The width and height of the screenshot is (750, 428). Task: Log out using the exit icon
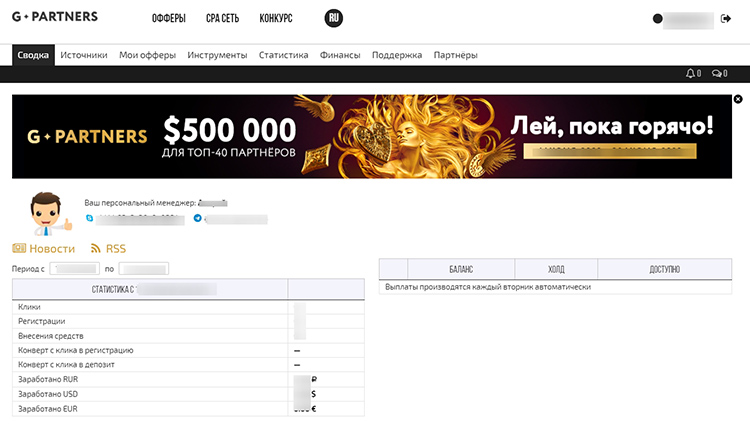(726, 19)
